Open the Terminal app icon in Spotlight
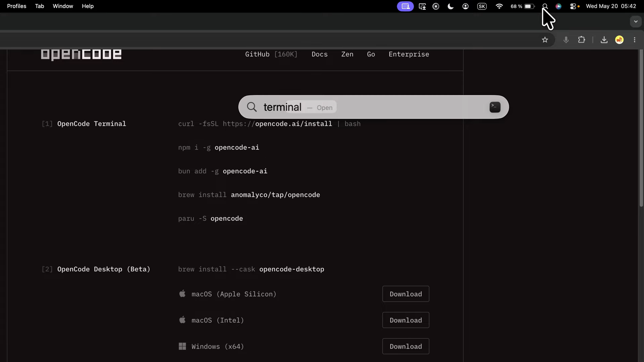Screen dimensions: 644x362 (x=495, y=107)
